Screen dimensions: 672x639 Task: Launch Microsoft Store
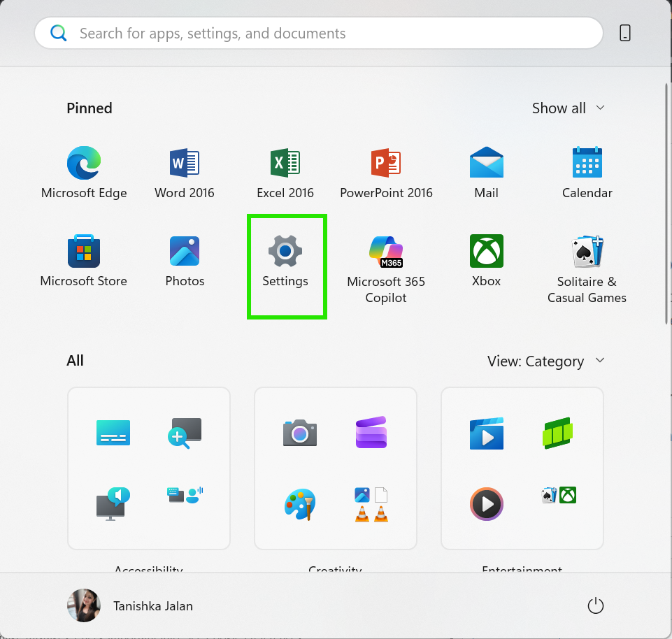click(x=84, y=261)
